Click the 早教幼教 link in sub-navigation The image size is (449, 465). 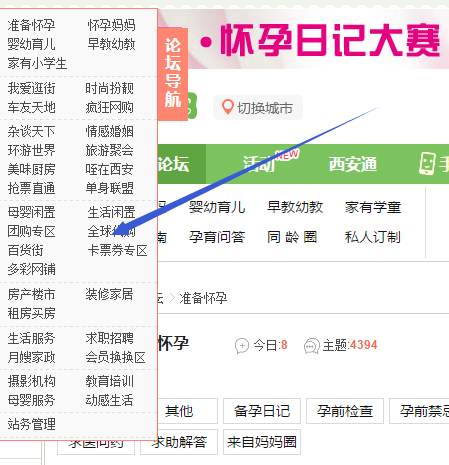295,207
